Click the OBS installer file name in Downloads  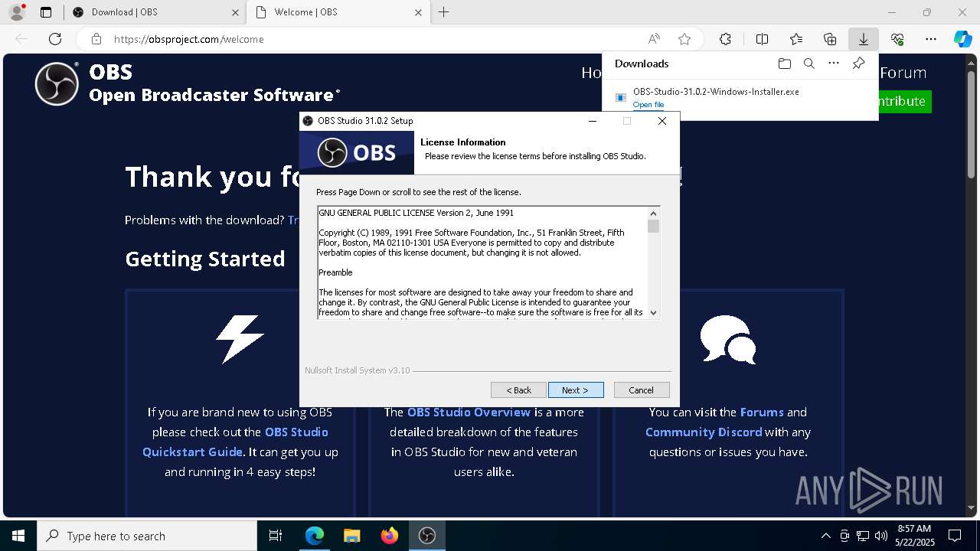coord(716,92)
